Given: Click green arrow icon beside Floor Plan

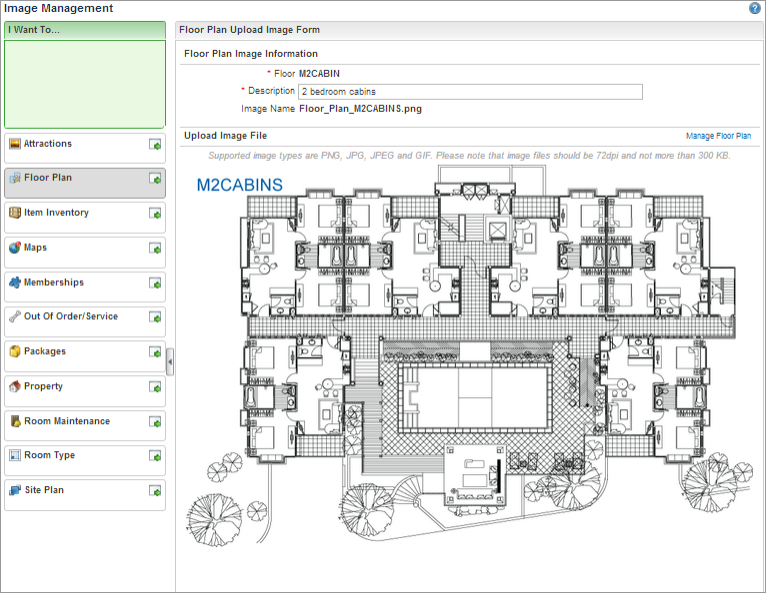Looking at the screenshot, I should pyautogui.click(x=155, y=179).
